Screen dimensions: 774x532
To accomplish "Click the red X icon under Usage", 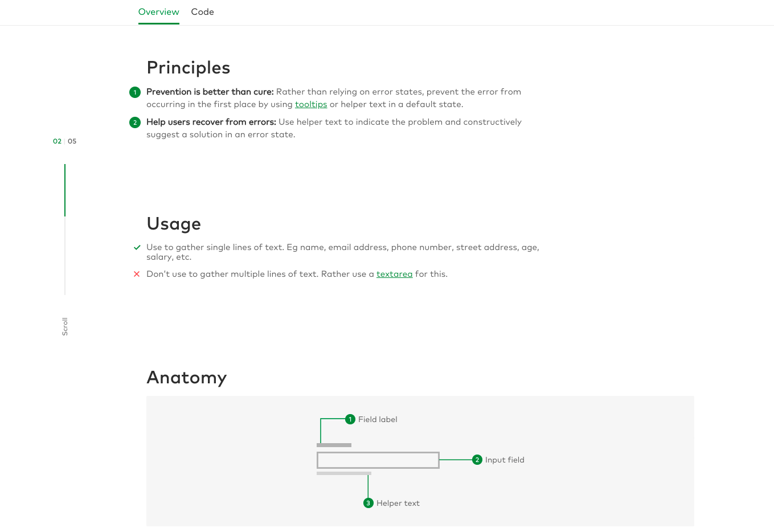I will pyautogui.click(x=137, y=274).
